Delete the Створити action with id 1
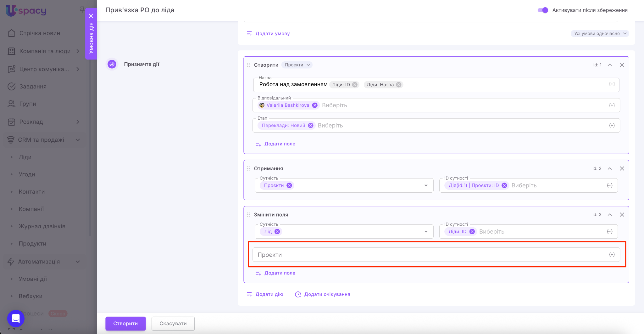The image size is (644, 334). click(622, 65)
